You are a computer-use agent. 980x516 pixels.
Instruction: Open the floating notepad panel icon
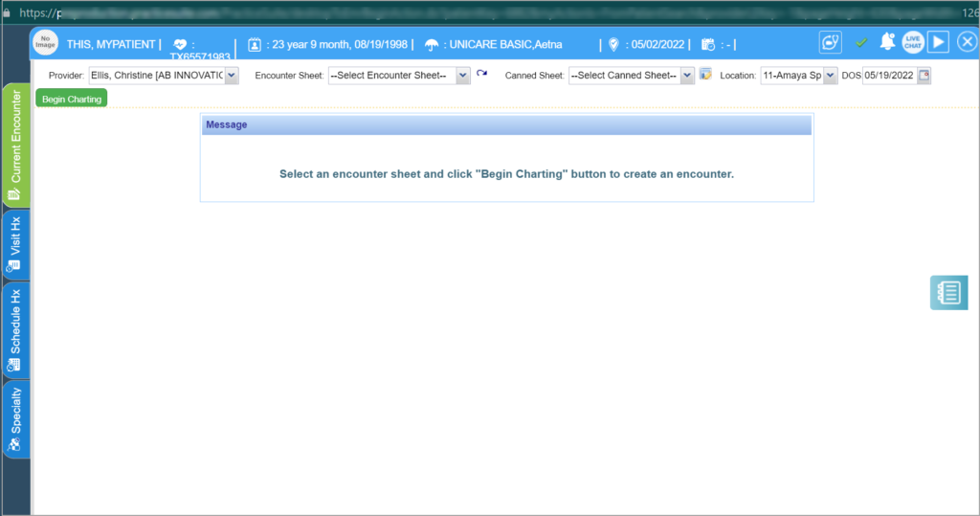click(948, 293)
